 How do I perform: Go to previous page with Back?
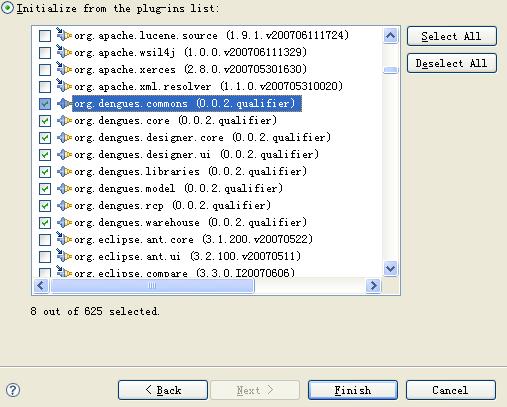163,390
